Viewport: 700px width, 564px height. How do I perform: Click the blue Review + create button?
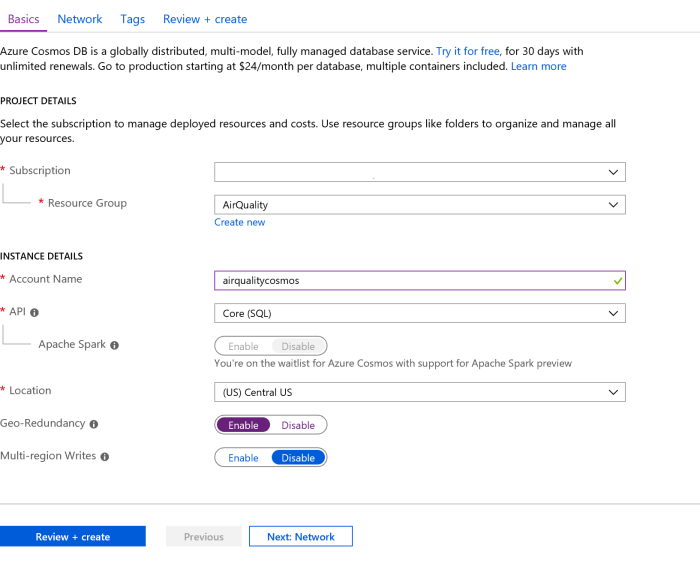coord(73,536)
